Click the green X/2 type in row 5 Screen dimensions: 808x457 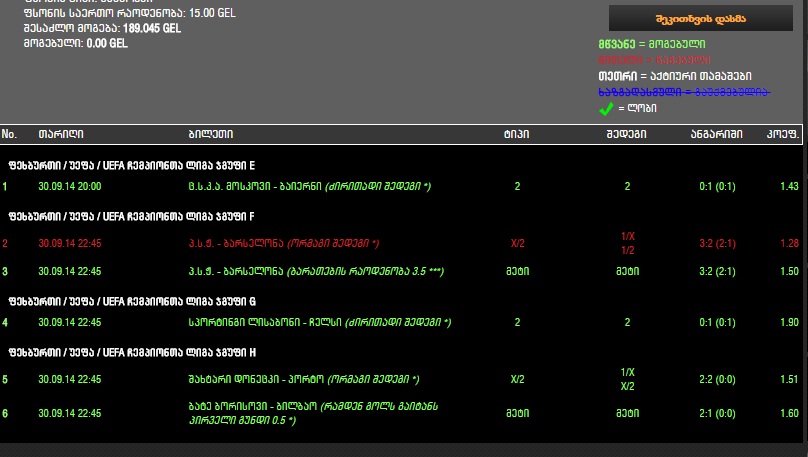click(x=517, y=379)
